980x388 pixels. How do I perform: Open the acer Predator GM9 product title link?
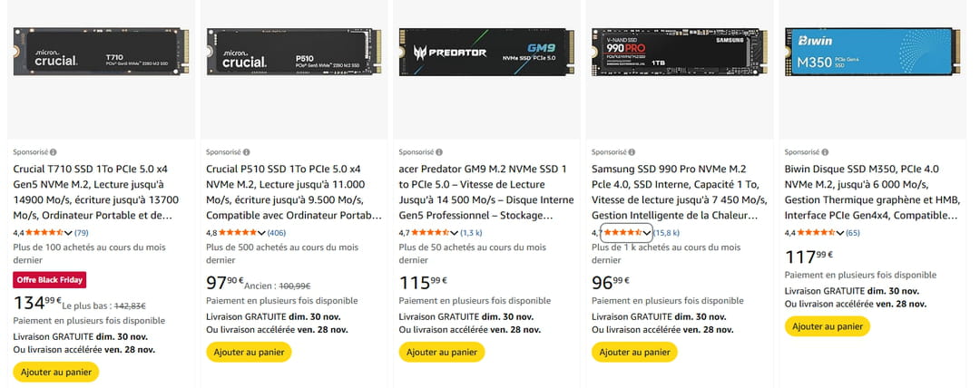tap(486, 192)
